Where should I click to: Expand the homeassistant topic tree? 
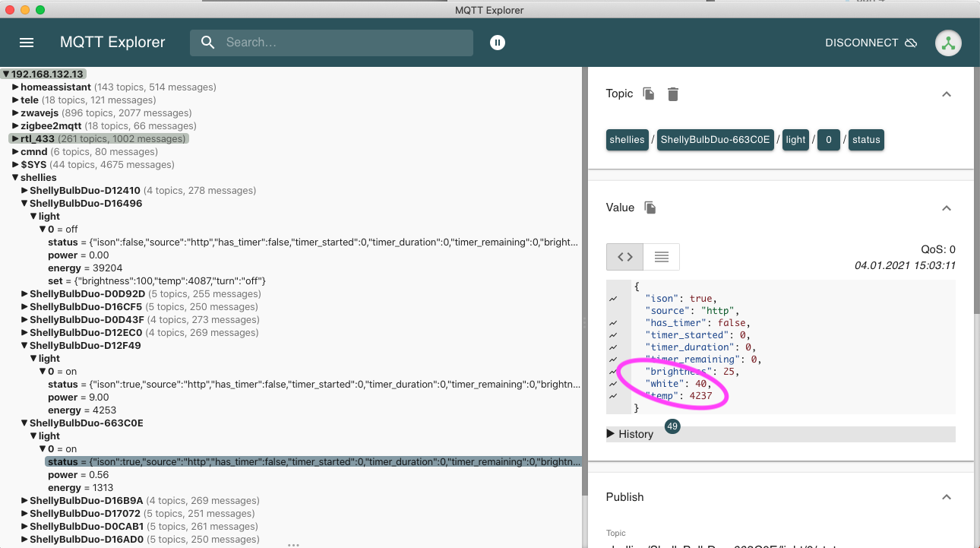[15, 87]
